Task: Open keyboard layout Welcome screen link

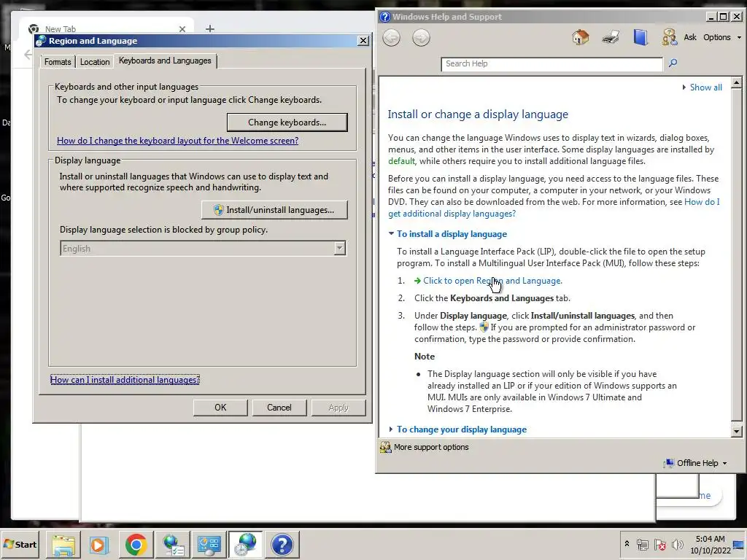Action: [178, 141]
